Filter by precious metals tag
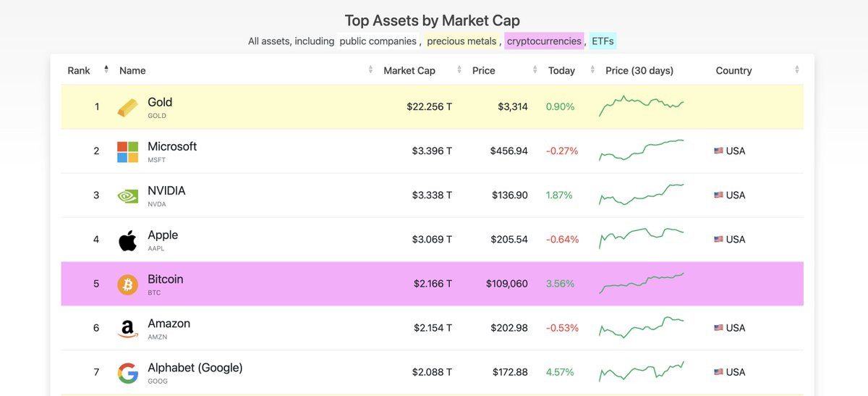868x396 pixels. [x=461, y=41]
